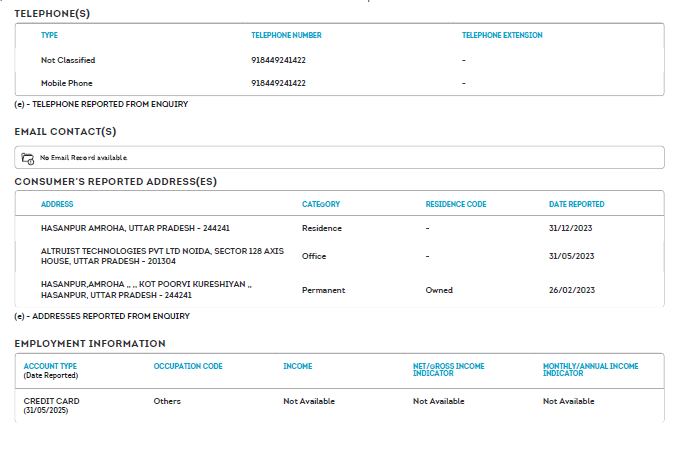The width and height of the screenshot is (685, 462).
Task: Click the Address column header
Action: tap(57, 204)
